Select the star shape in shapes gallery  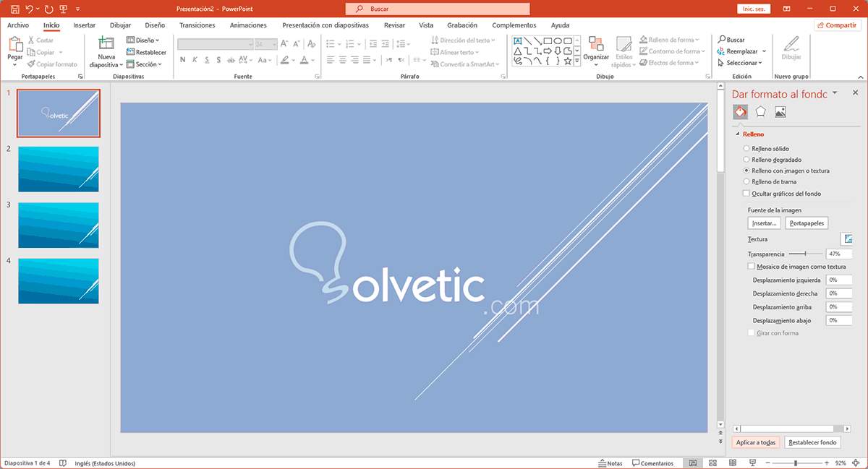[568, 61]
